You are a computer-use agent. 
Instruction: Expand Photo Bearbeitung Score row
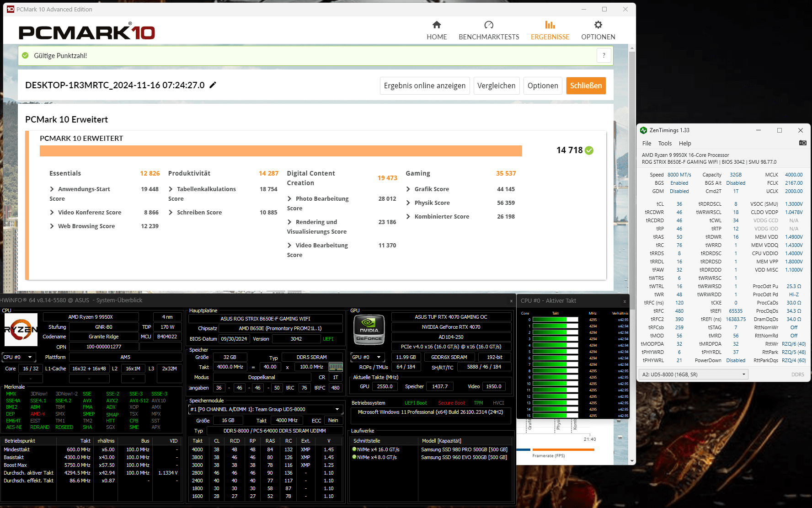290,198
